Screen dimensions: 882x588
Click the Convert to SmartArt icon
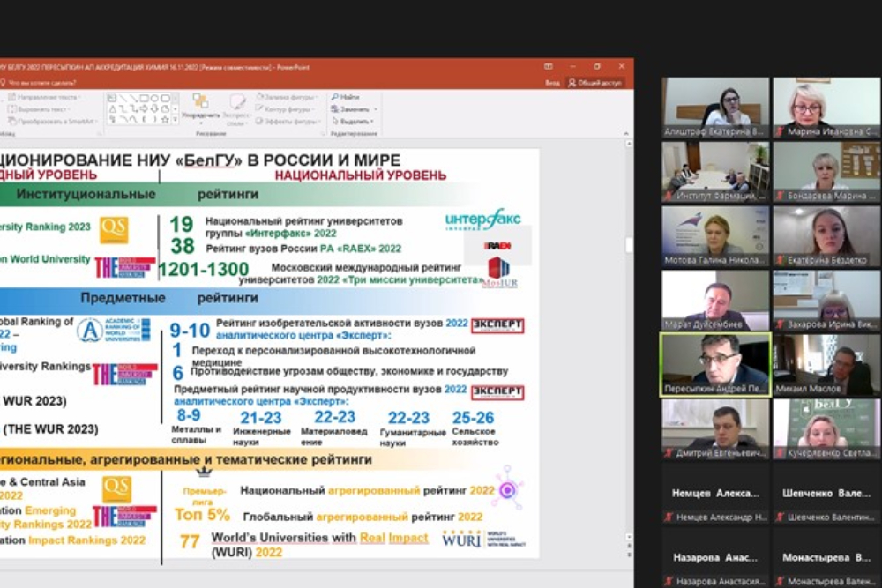point(11,121)
